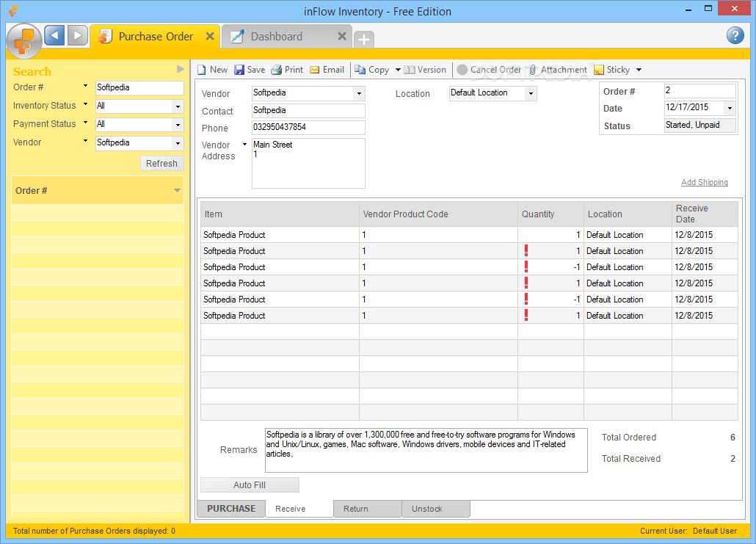756x544 pixels.
Task: Add a new tab with plus button
Action: pyautogui.click(x=364, y=39)
